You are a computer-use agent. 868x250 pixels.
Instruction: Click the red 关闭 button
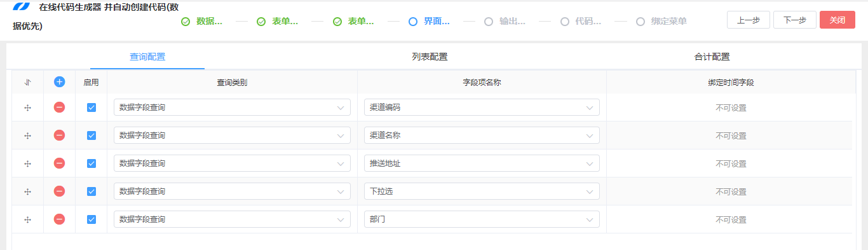click(837, 20)
